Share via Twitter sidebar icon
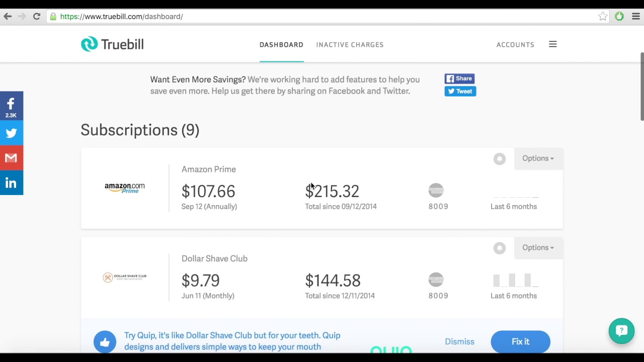This screenshot has height=362, width=644. point(11,133)
